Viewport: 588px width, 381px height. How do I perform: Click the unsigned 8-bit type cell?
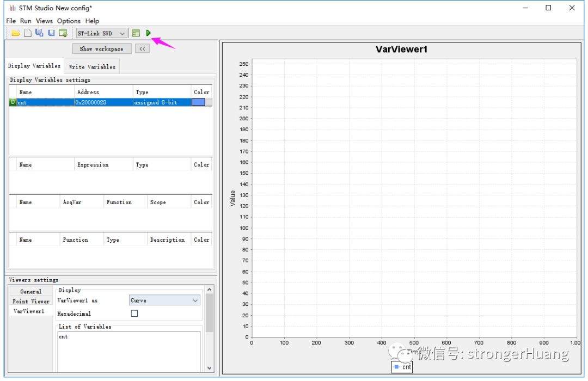click(162, 102)
